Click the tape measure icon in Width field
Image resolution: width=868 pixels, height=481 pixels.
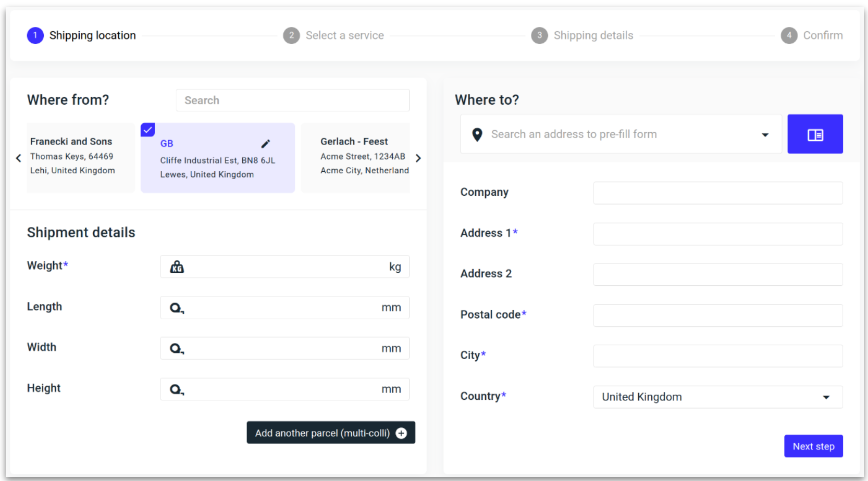point(177,349)
